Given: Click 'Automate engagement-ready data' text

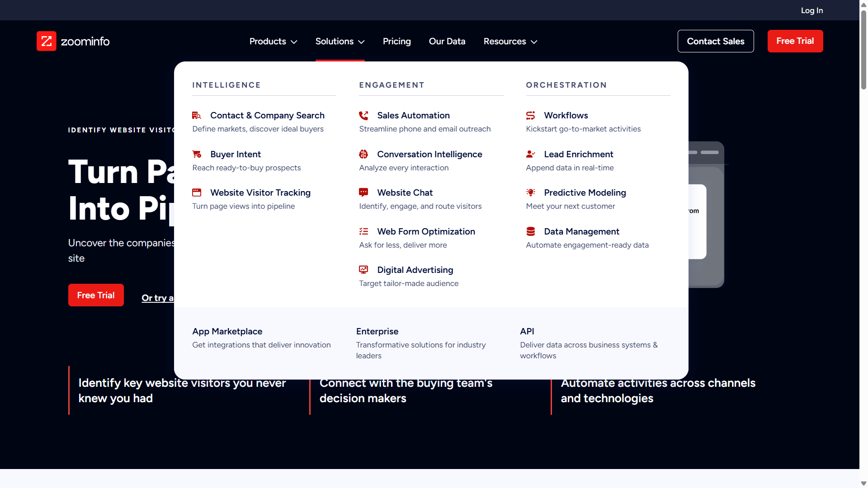Looking at the screenshot, I should pyautogui.click(x=587, y=245).
